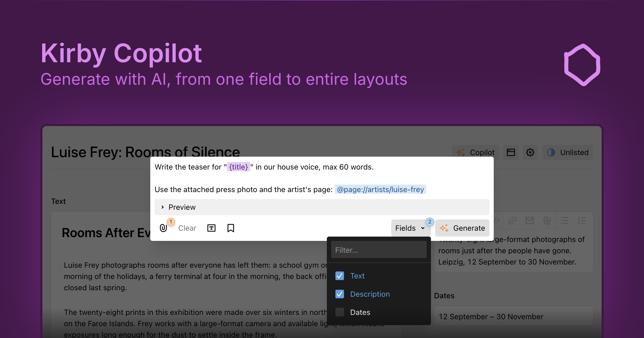Open the Copilot button in the page header
Screen dimensions: 644x338
475,152
